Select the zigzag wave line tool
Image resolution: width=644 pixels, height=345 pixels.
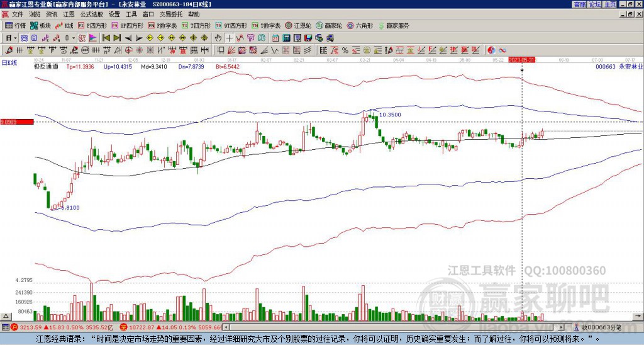point(274,50)
